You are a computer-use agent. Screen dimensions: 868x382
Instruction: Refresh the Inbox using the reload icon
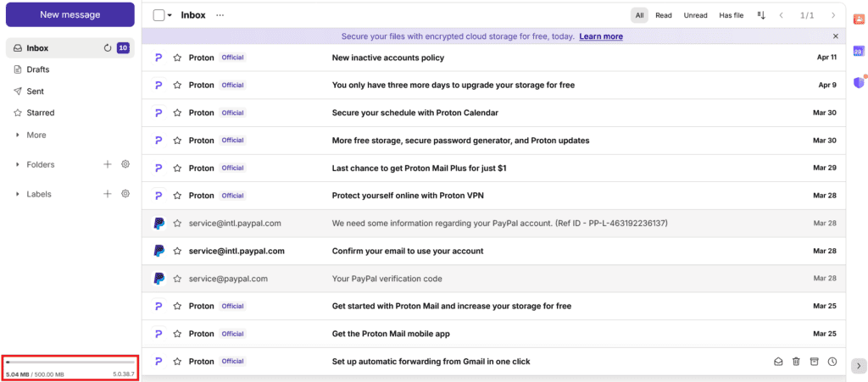coord(108,48)
